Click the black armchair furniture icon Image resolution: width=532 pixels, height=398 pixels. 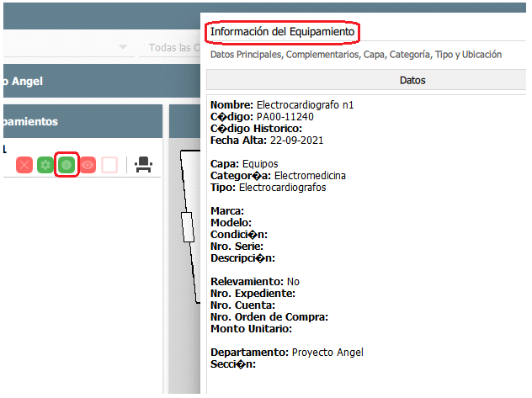coord(143,165)
